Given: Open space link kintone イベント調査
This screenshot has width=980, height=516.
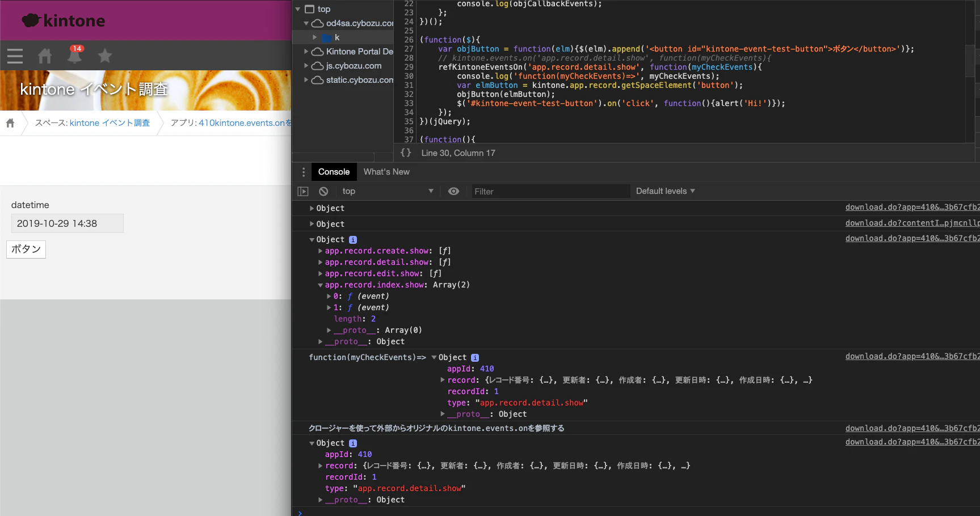Looking at the screenshot, I should click(x=110, y=123).
